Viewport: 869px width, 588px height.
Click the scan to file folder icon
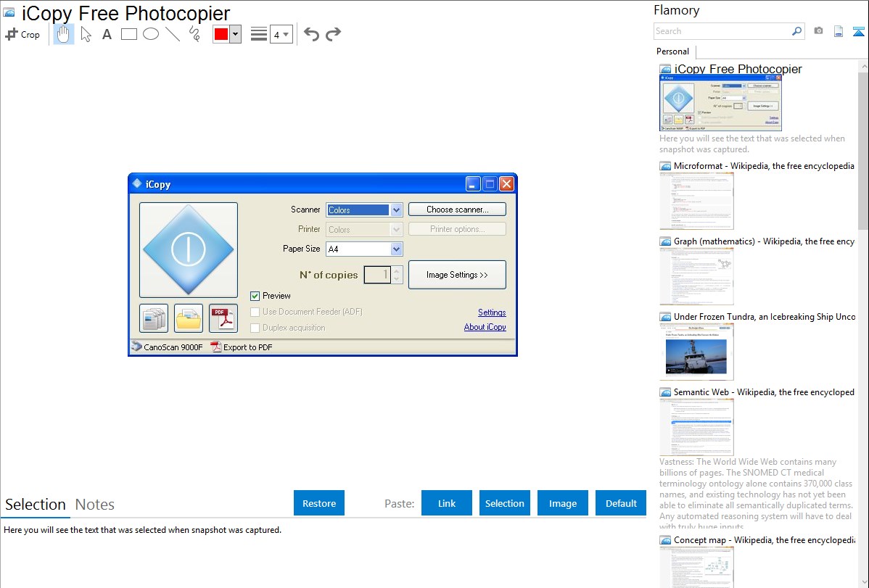[189, 319]
